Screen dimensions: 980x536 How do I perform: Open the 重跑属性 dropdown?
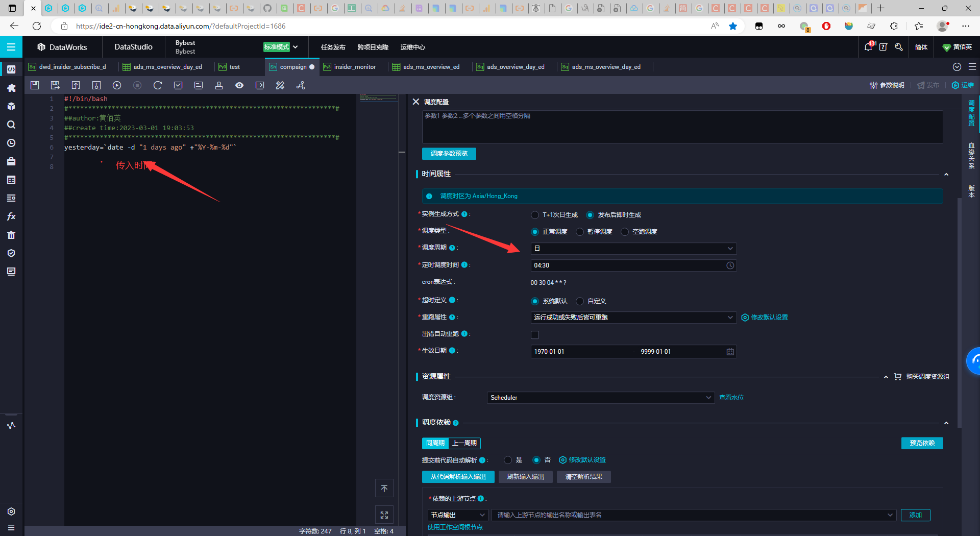633,318
